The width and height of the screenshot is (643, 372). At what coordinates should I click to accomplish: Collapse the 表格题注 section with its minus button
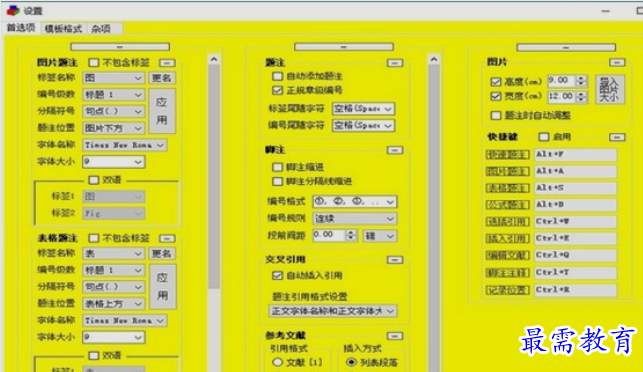click(167, 238)
